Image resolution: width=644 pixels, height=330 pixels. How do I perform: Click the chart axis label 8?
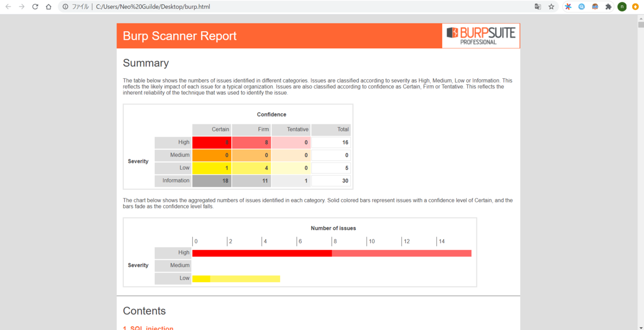point(335,241)
